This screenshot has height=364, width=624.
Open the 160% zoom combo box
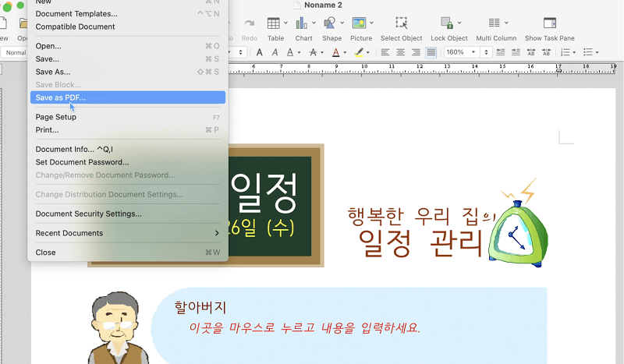(x=462, y=52)
